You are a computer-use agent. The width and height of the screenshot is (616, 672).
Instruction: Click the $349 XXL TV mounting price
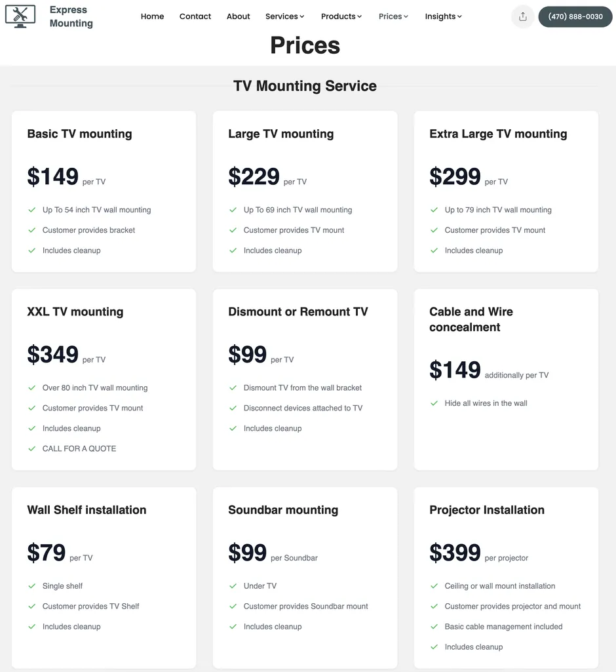click(x=53, y=355)
